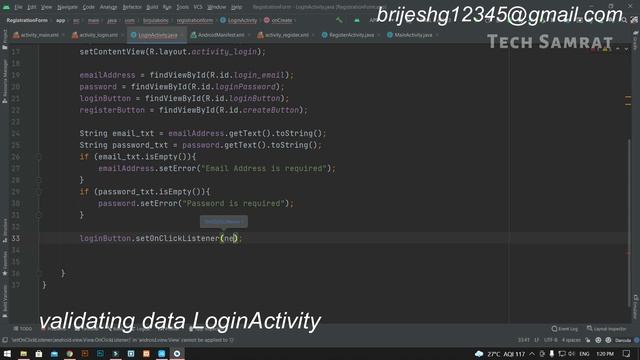
Task: Click the Android run configuration icon
Action: pos(357,20)
